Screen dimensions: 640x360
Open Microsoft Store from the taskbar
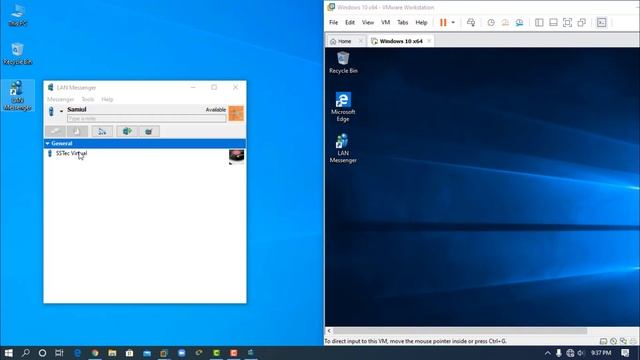pos(129,353)
